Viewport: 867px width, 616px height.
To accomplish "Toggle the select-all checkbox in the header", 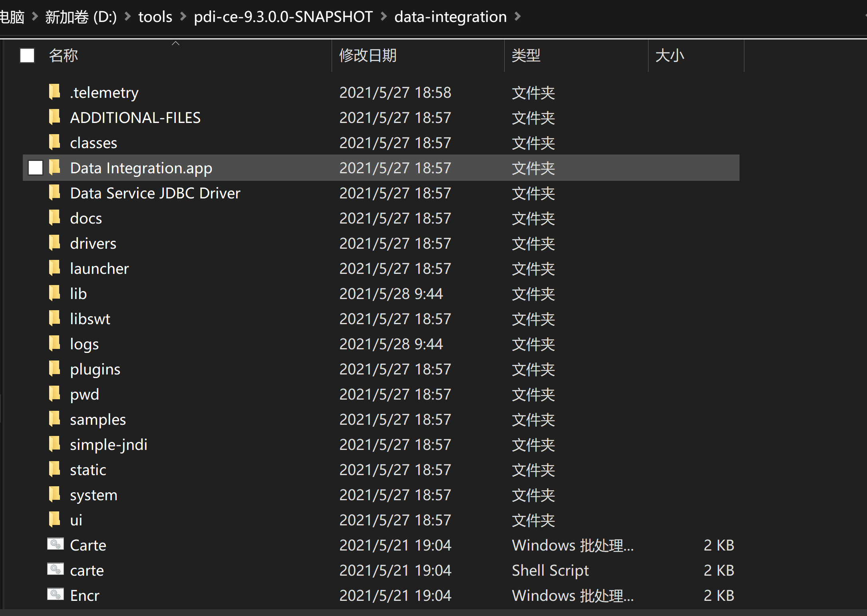I will 27,55.
